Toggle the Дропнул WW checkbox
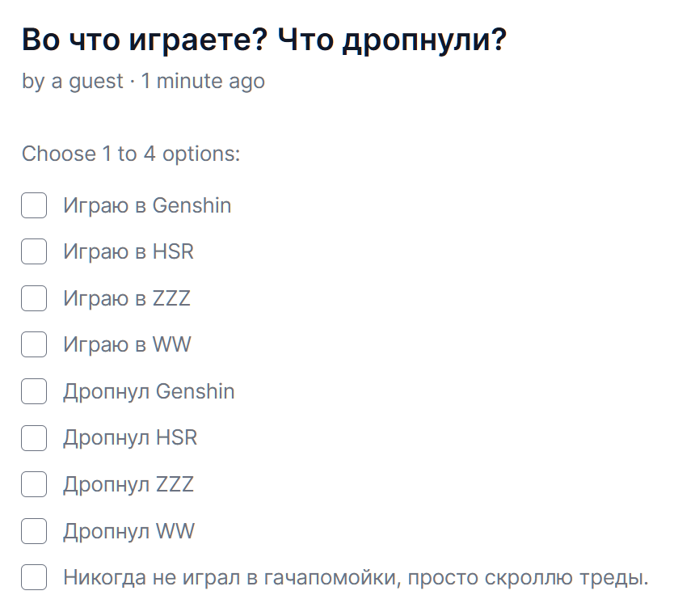 click(34, 532)
